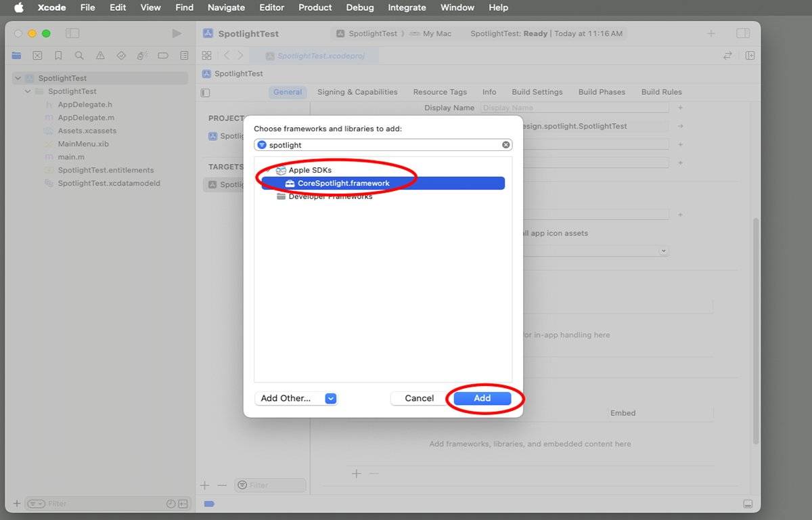Collapse the SpotlightTest project root disclosure

click(18, 78)
